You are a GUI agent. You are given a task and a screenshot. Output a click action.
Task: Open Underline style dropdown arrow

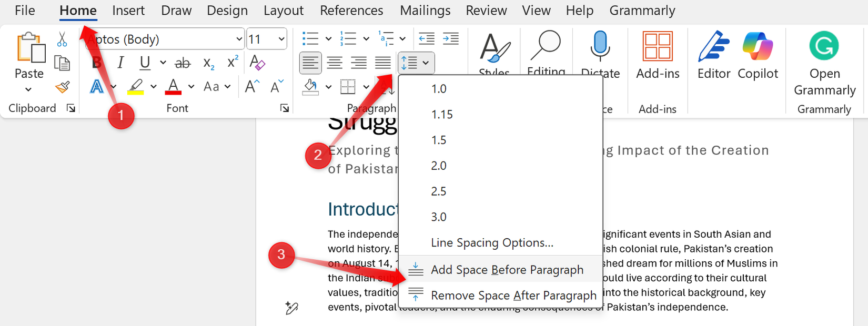[x=163, y=63]
